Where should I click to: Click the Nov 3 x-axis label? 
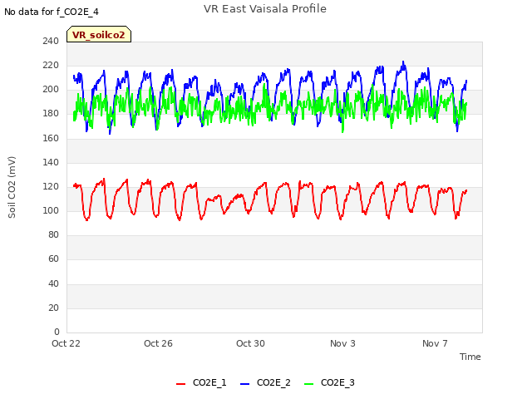point(342,343)
